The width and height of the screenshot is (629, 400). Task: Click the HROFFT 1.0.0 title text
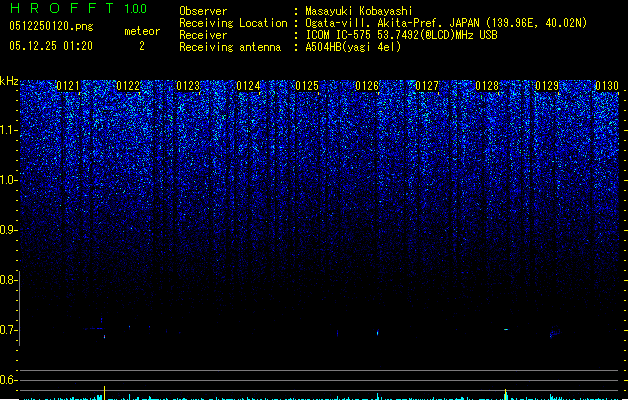click(78, 8)
